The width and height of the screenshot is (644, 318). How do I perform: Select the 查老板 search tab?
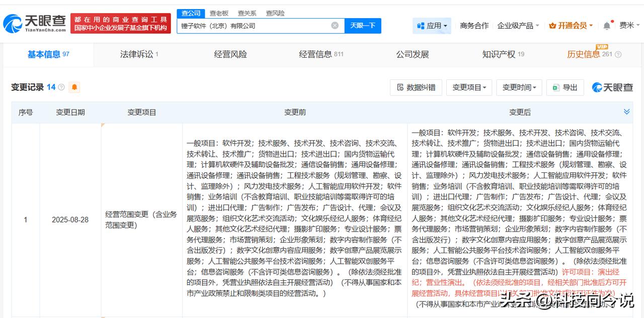(219, 14)
